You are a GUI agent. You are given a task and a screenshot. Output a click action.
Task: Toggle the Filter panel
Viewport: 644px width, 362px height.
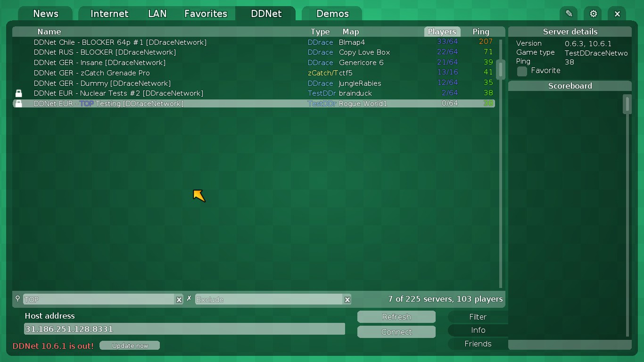click(478, 317)
